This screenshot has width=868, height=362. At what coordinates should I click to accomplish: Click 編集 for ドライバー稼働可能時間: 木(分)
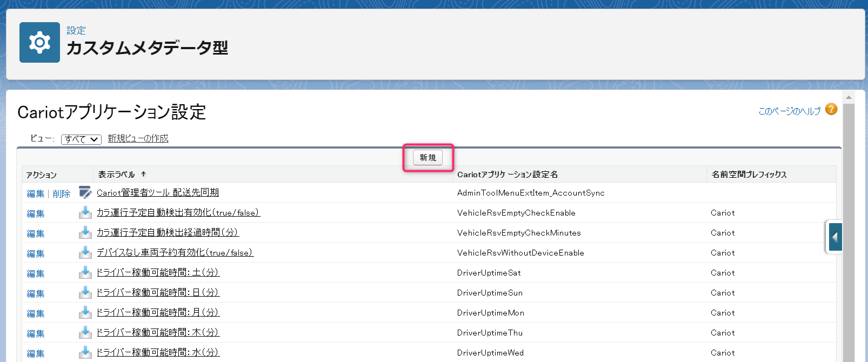[x=36, y=333]
